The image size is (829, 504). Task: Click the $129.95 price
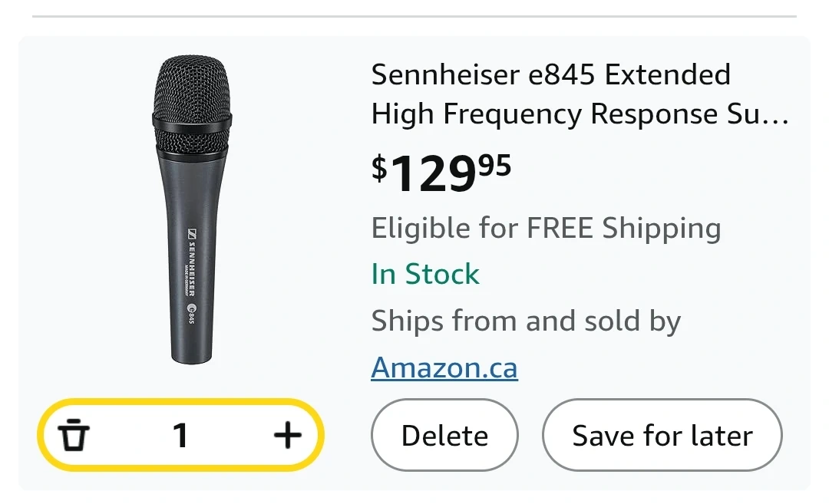[441, 173]
